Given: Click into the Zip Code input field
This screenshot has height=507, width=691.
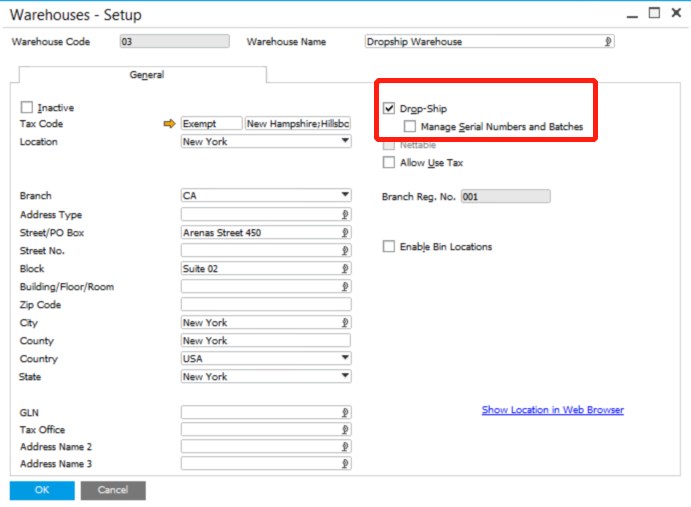Looking at the screenshot, I should [265, 305].
